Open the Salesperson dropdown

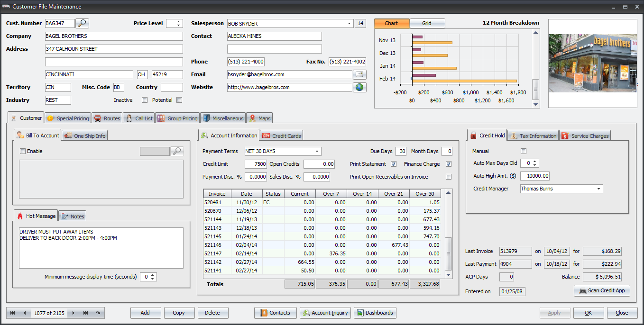point(350,23)
